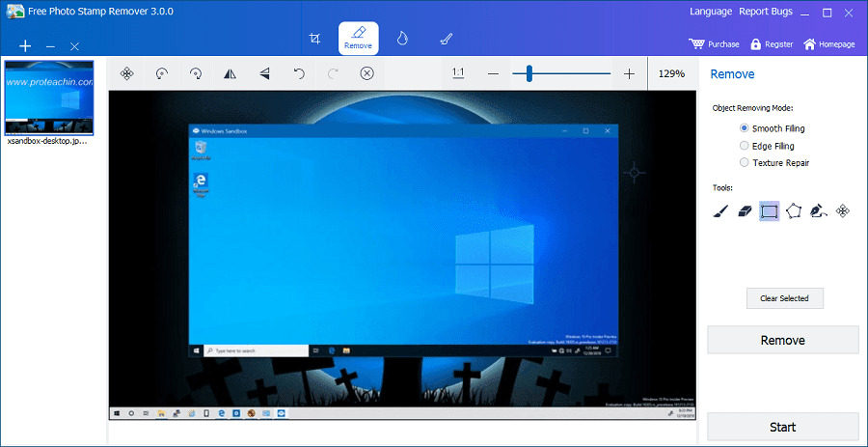Select Smooth Filling mode

pos(773,128)
